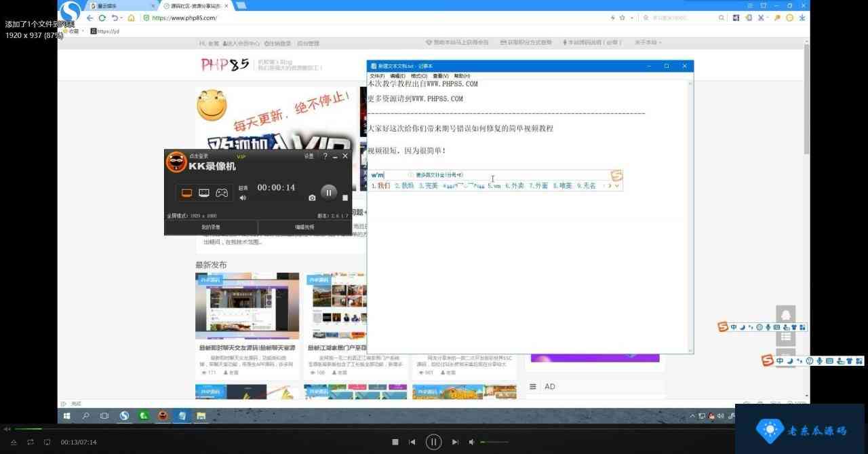Select game recording mode gamepad icon
This screenshot has height=454, width=868.
click(222, 193)
